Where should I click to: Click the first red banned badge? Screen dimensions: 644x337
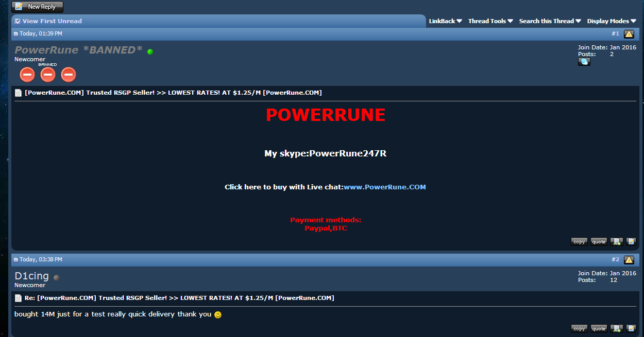tap(27, 75)
